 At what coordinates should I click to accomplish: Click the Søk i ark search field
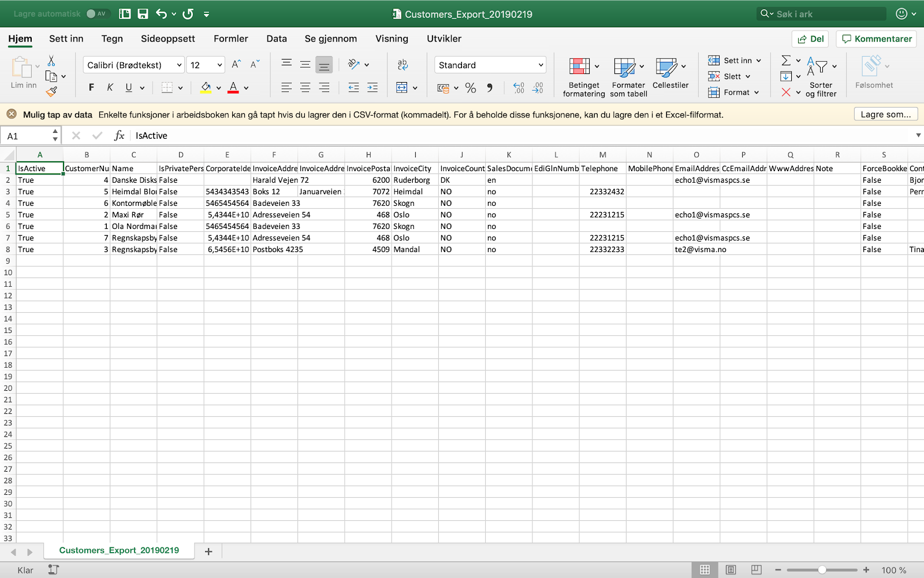tap(821, 14)
